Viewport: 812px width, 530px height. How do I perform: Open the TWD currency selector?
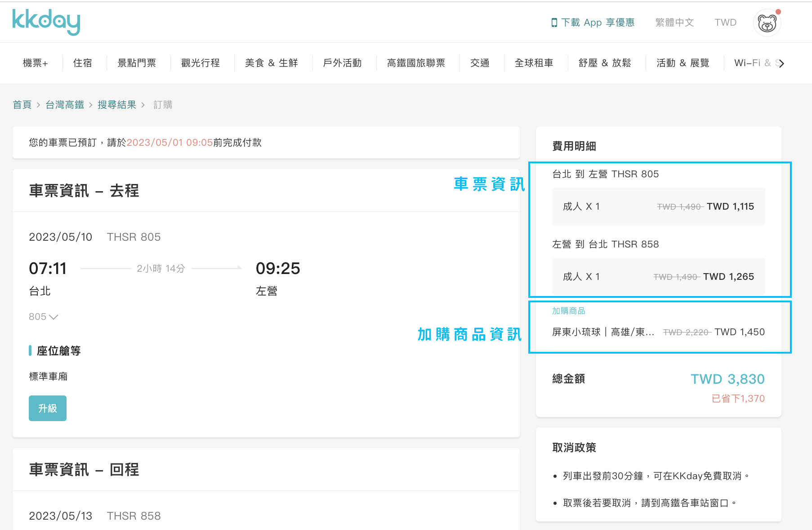coord(725,22)
